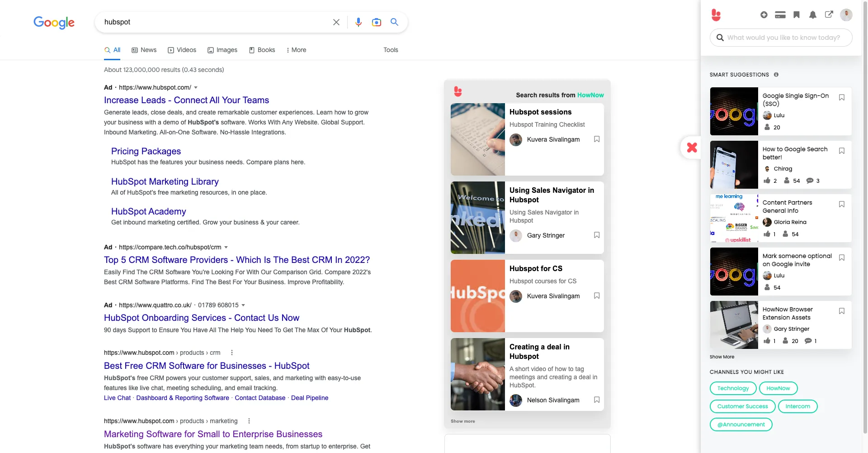
Task: Open Hubspot sessions thumbnail image
Action: point(477,139)
